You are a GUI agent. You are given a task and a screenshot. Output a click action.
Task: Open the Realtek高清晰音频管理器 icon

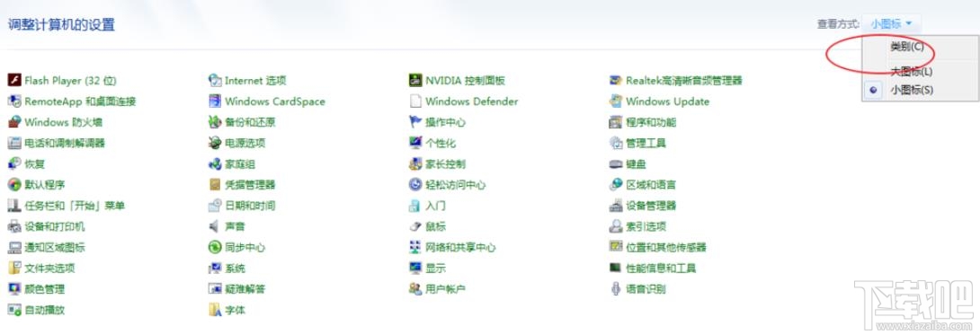click(x=616, y=81)
